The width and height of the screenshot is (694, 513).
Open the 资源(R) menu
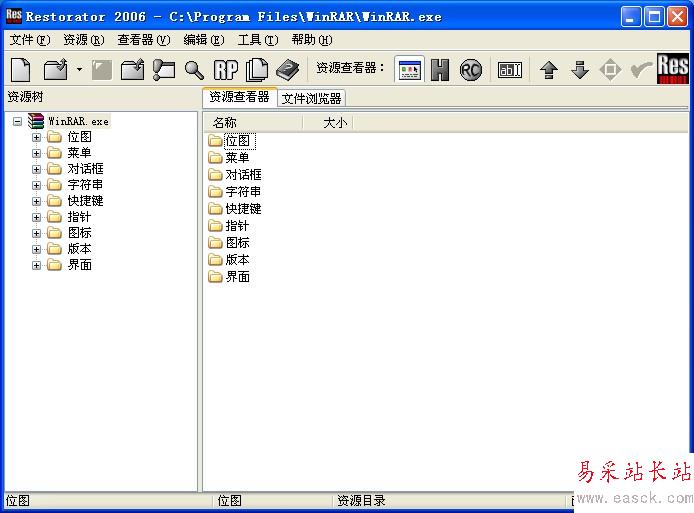(x=84, y=40)
